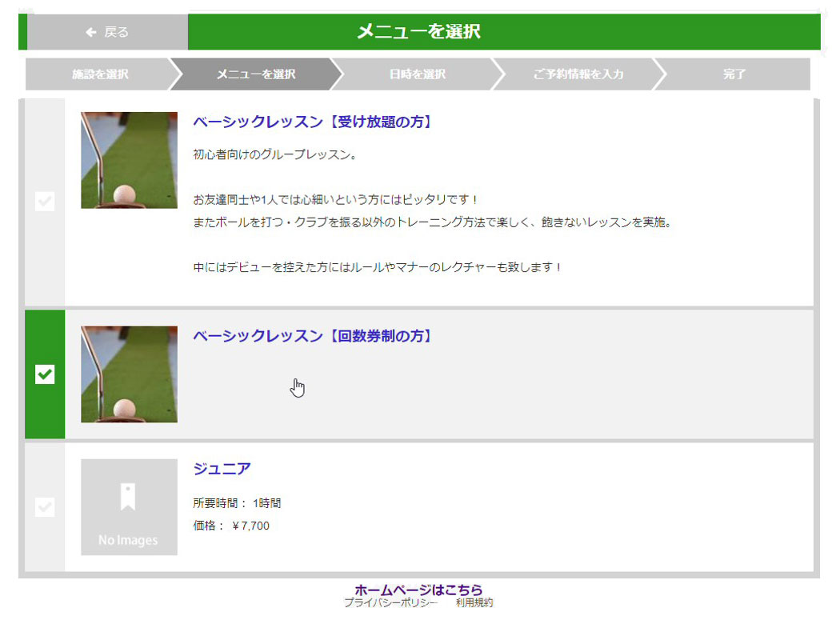Open the ベーシックレッスン【受け放題の方】 title link
This screenshot has width=840, height=640.
pos(314,122)
